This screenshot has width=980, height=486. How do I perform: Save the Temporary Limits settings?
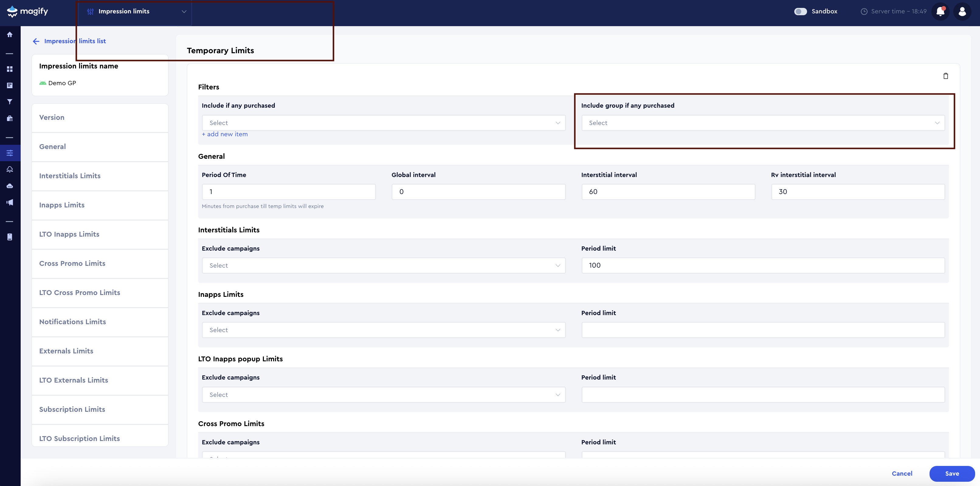pyautogui.click(x=952, y=474)
